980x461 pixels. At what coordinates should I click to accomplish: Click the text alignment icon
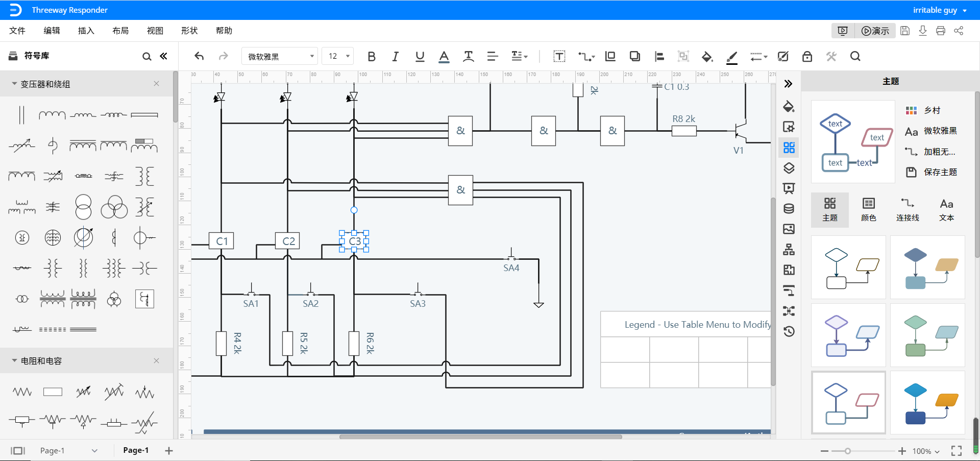click(x=492, y=56)
